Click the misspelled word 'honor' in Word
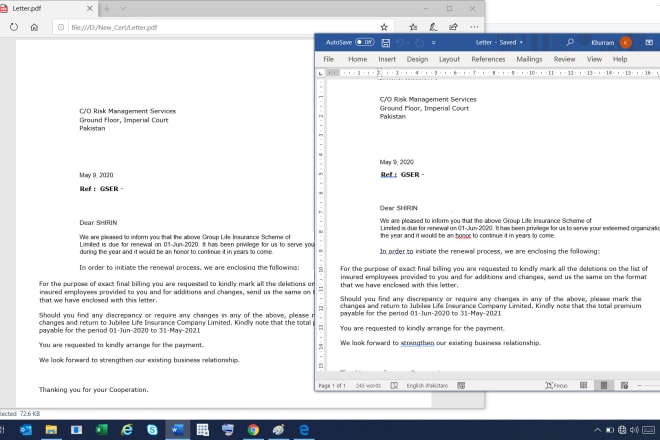Image resolution: width=660 pixels, height=440 pixels. tap(463, 236)
